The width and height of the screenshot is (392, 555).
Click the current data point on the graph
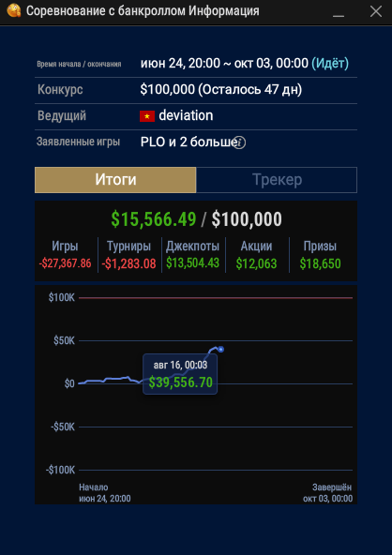tap(221, 350)
